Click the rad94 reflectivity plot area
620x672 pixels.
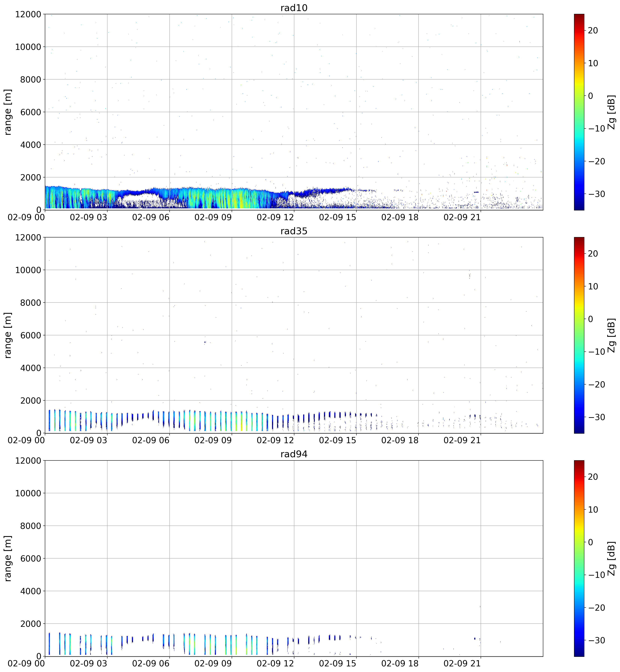coord(294,558)
